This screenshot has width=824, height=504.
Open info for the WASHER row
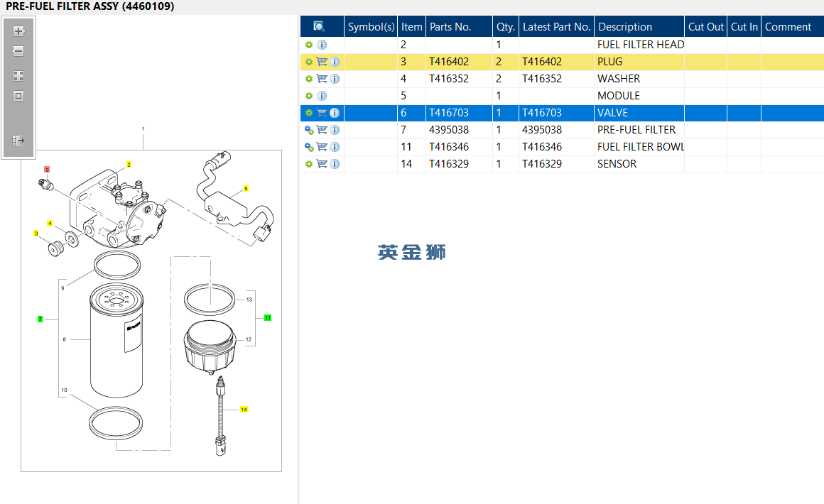[x=335, y=79]
